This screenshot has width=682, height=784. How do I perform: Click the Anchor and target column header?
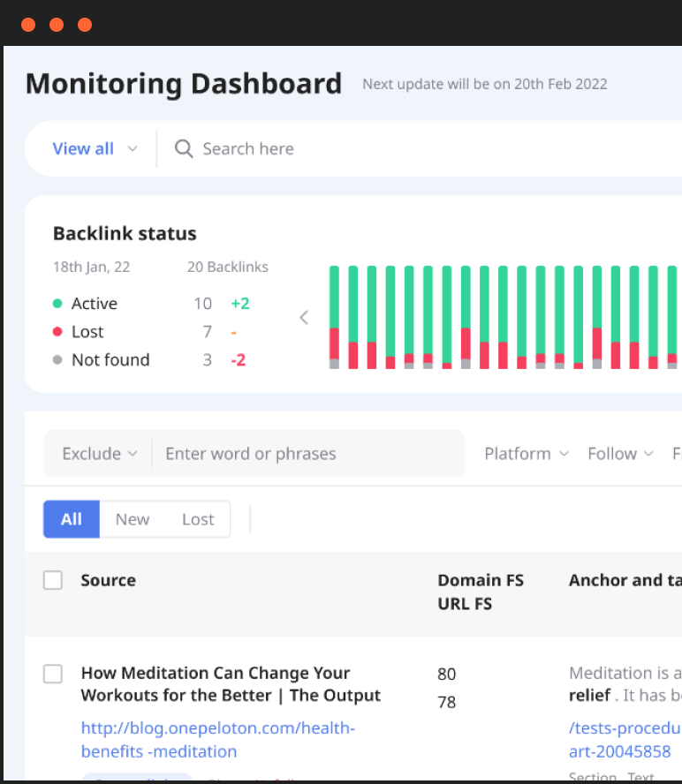click(625, 580)
